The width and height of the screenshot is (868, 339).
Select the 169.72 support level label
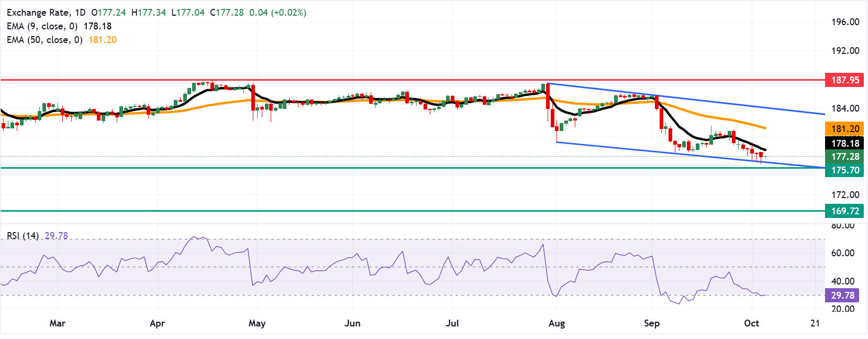pos(844,211)
